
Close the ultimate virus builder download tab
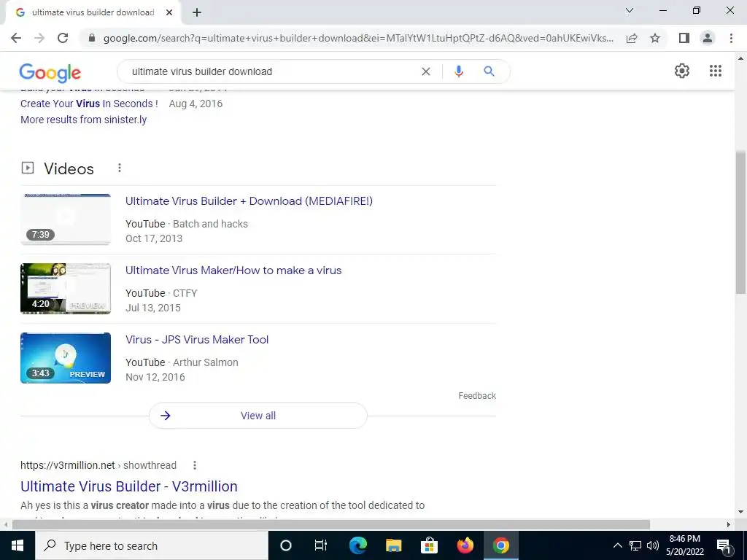point(169,12)
